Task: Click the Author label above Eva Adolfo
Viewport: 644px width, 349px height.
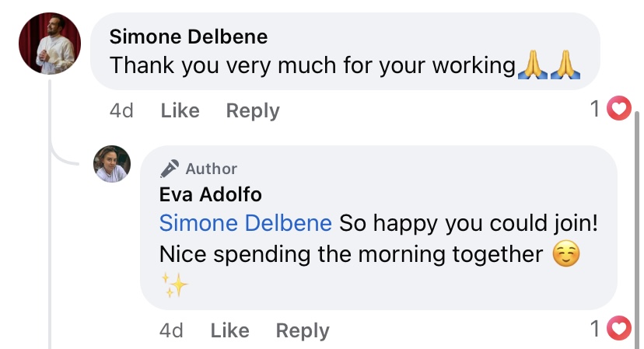Action: click(211, 168)
